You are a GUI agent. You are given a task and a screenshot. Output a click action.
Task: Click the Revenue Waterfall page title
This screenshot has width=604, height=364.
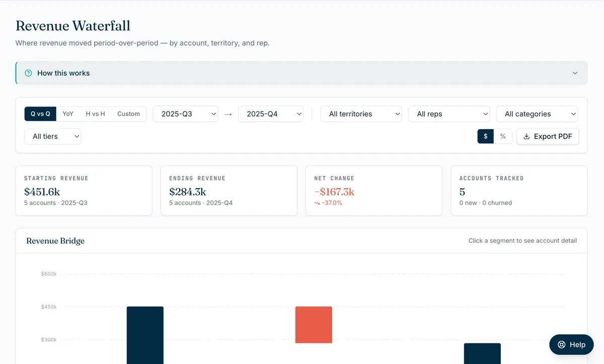click(73, 26)
